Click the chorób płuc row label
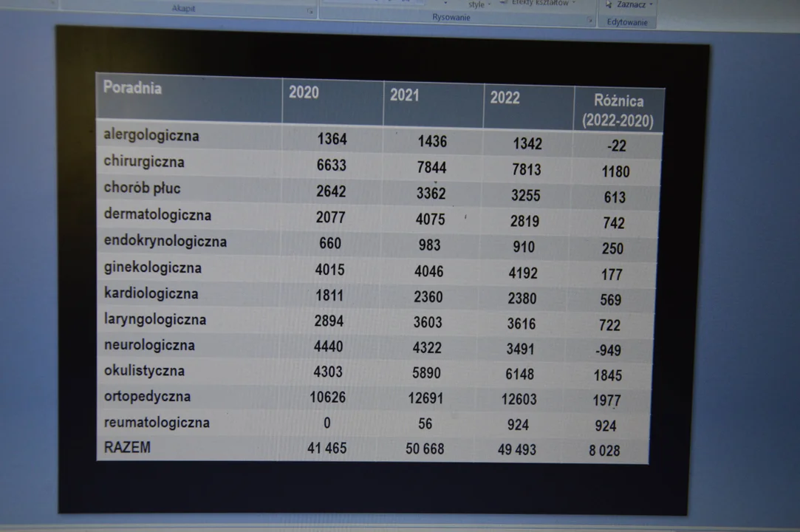 coord(143,188)
